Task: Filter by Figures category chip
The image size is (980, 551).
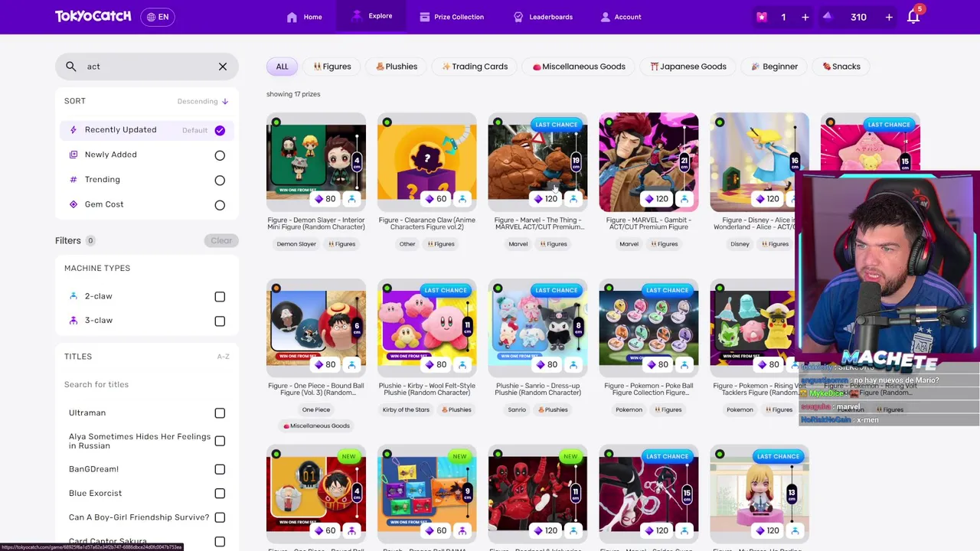Action: pyautogui.click(x=332, y=67)
